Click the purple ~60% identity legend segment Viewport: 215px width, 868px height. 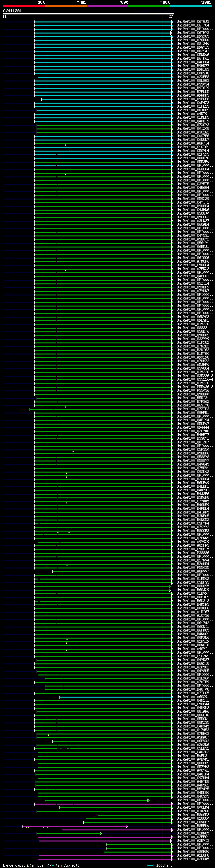[107, 6]
